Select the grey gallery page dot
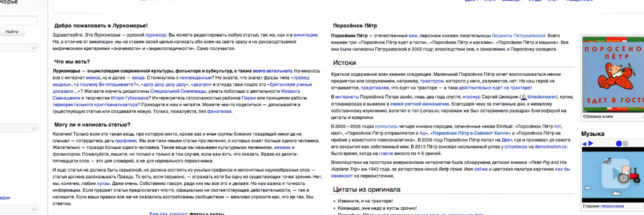Viewport: 644px width, 215px height. coord(625,143)
